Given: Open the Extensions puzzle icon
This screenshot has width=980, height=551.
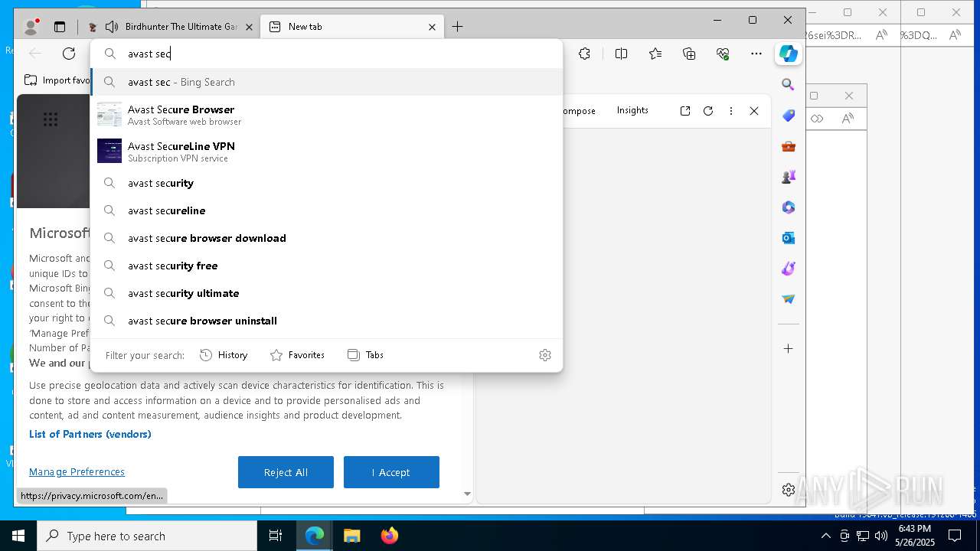Looking at the screenshot, I should 584,54.
